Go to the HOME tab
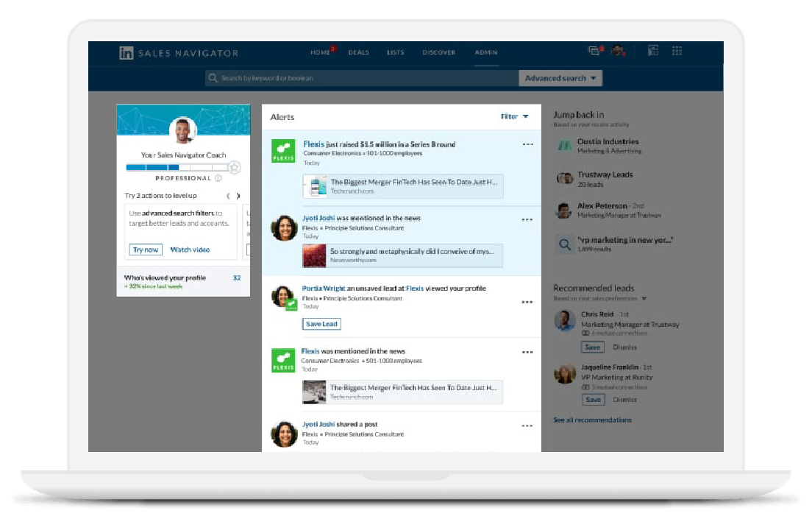Viewport: 812px width, 530px height. tap(320, 52)
